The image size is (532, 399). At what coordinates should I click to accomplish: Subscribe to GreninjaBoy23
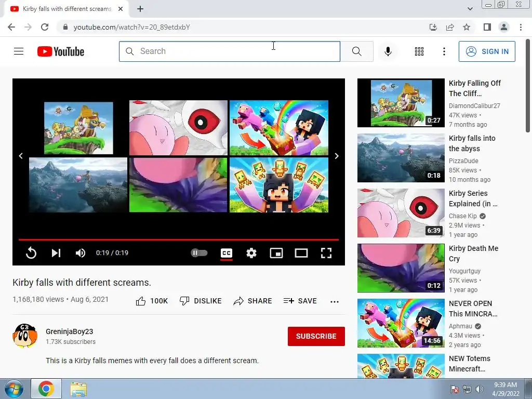tap(316, 336)
